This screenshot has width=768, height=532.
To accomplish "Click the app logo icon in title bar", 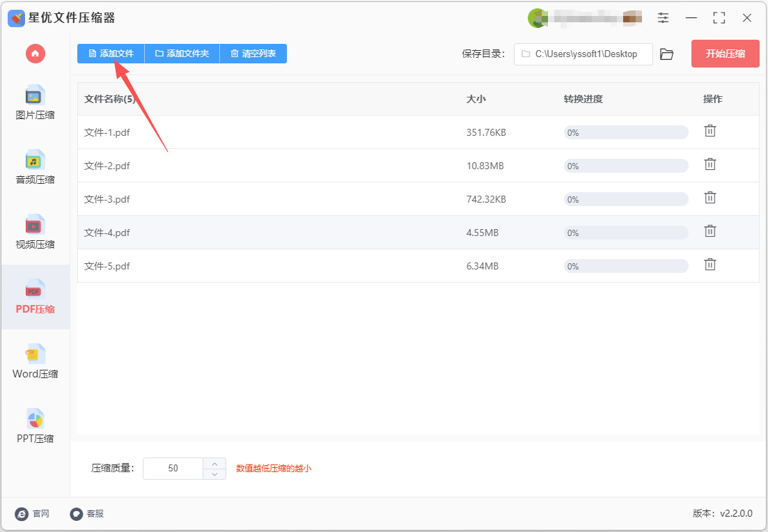I will tap(16, 19).
